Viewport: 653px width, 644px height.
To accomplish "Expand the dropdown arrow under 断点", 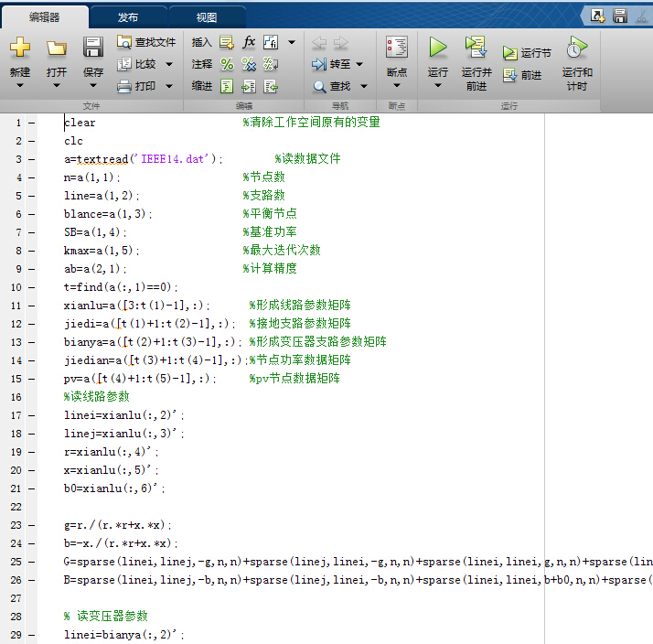I will click(x=397, y=85).
